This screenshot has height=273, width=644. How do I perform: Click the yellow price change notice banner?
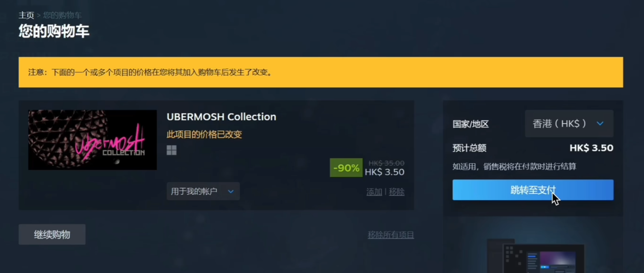pos(321,72)
